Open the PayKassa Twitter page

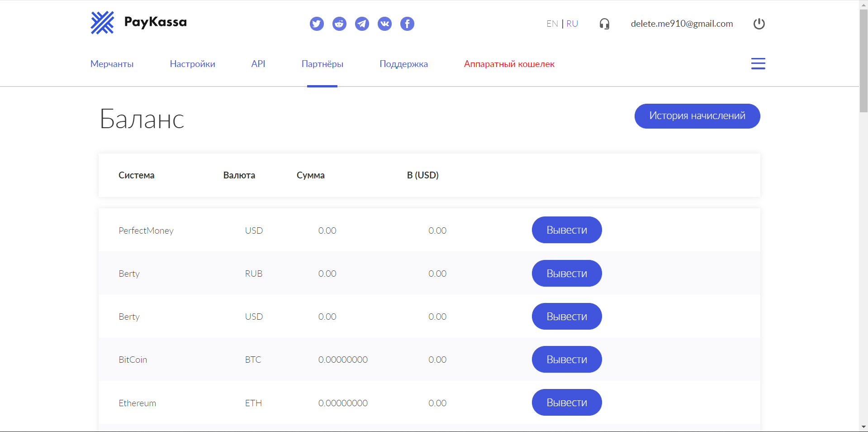point(317,24)
